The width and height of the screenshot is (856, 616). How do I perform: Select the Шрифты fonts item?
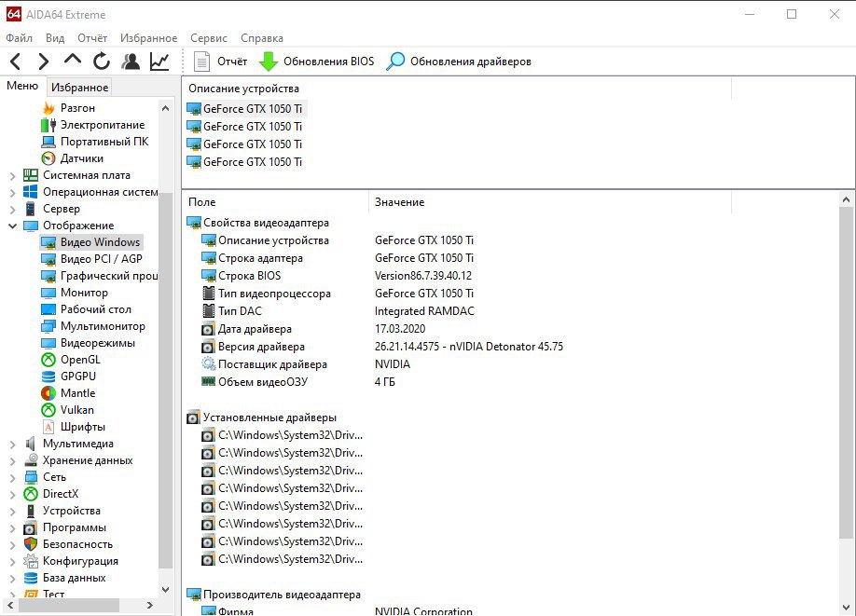(x=74, y=427)
